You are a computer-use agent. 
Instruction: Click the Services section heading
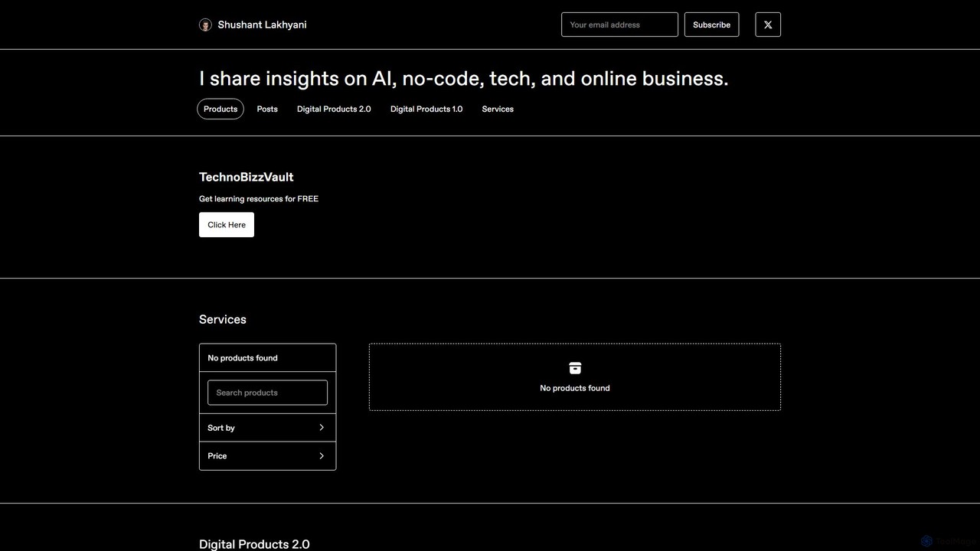(x=223, y=319)
